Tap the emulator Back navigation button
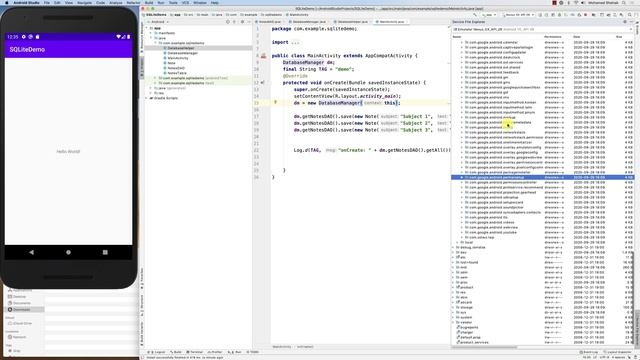Screen dimensions: 640x360 31,252
